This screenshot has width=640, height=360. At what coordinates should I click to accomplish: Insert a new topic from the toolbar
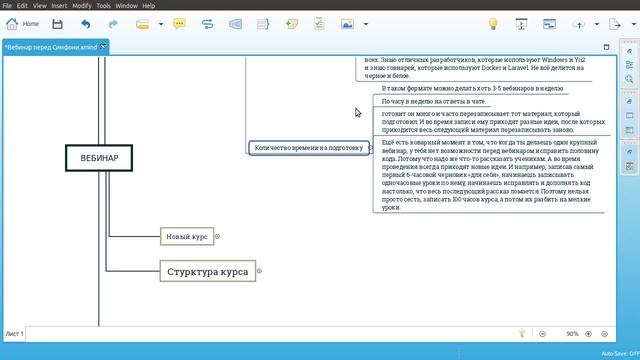point(142,24)
